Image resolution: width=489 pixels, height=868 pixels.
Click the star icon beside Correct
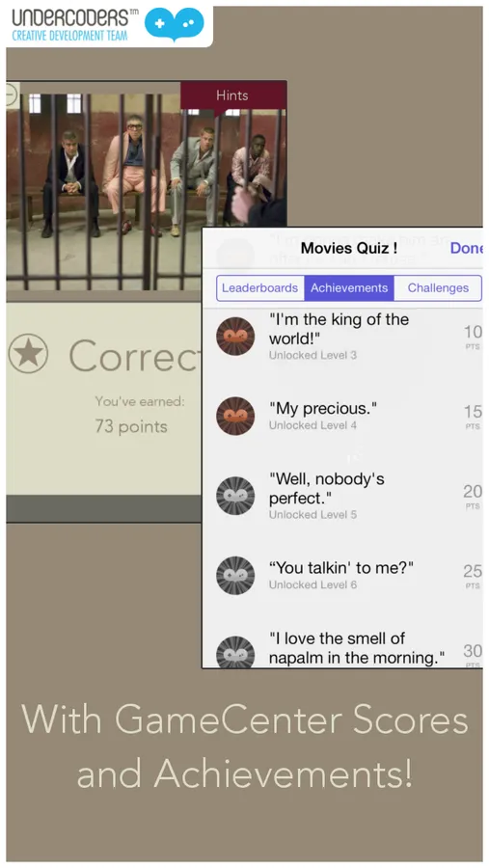point(28,353)
